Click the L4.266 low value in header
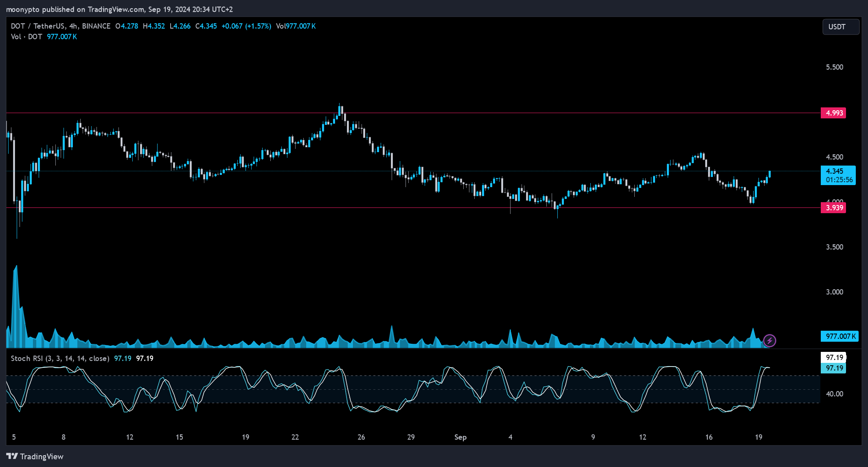The width and height of the screenshot is (868, 467). coord(180,26)
